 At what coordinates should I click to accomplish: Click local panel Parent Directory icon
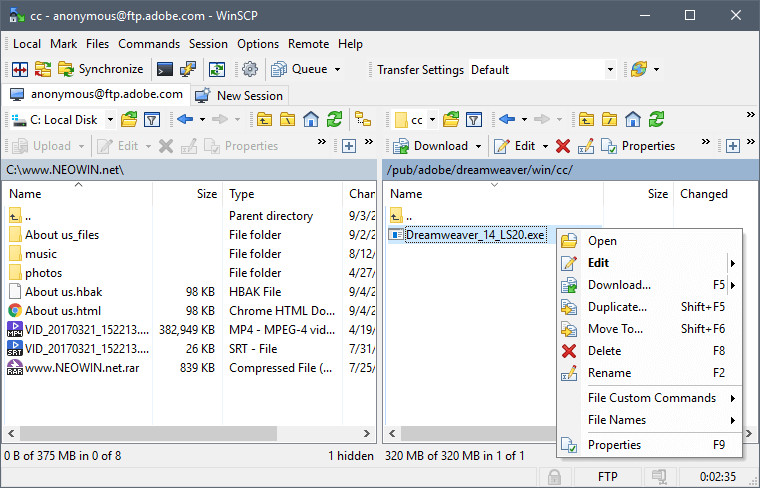(264, 119)
